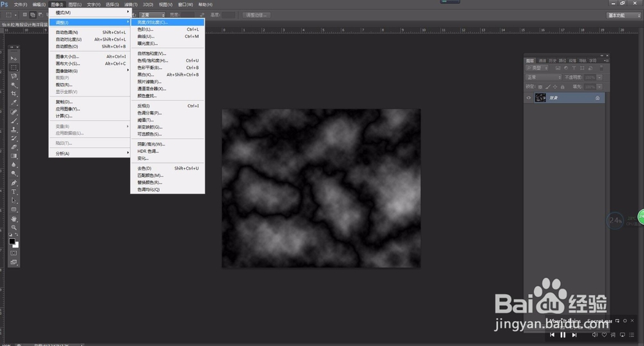The height and width of the screenshot is (346, 644).
Task: Expand the 图像旋转(G) submenu
Action: (x=89, y=71)
